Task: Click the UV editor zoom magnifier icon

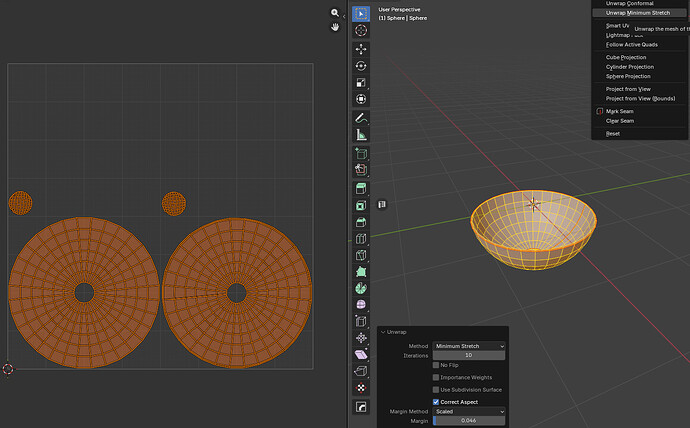Action: 335,13
